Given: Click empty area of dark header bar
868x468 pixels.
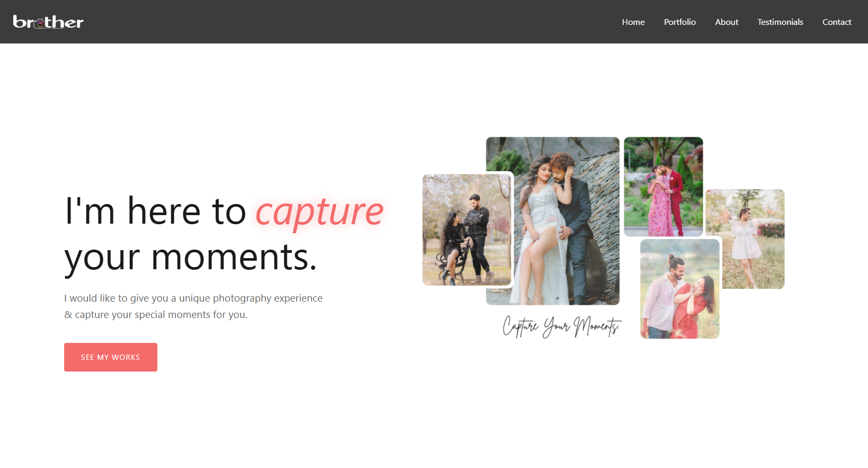Looking at the screenshot, I should click(344, 22).
